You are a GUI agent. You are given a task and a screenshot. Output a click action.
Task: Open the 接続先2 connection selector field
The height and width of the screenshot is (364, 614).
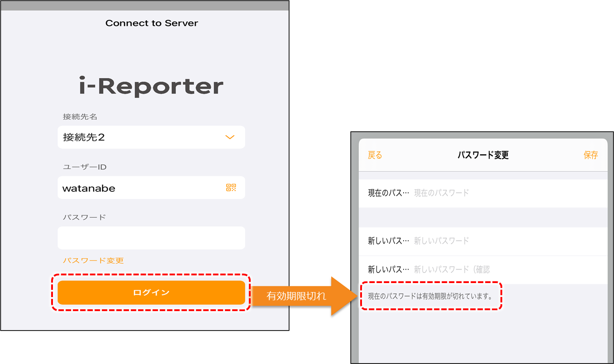pos(140,137)
